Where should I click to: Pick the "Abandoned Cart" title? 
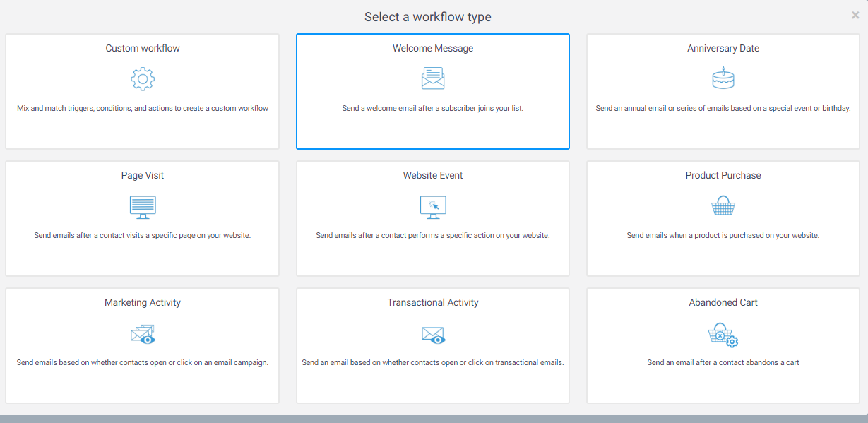[x=723, y=303]
